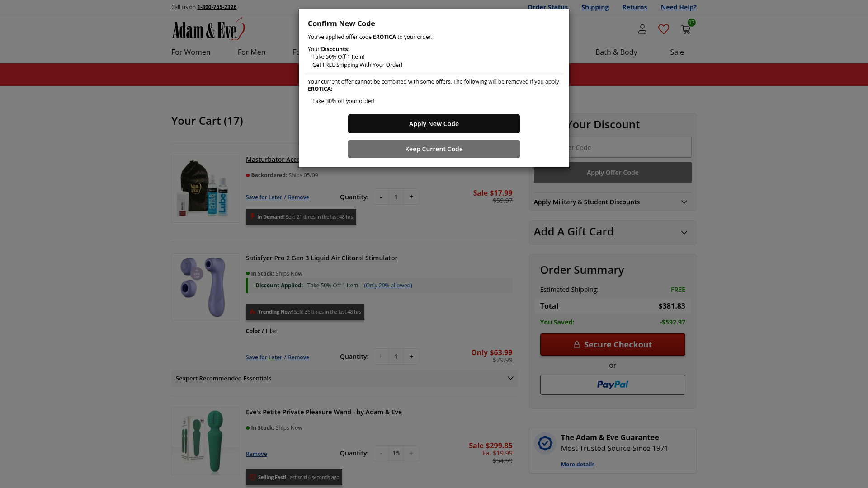The height and width of the screenshot is (488, 868).
Task: Click Apply New Code button
Action: pos(434,124)
